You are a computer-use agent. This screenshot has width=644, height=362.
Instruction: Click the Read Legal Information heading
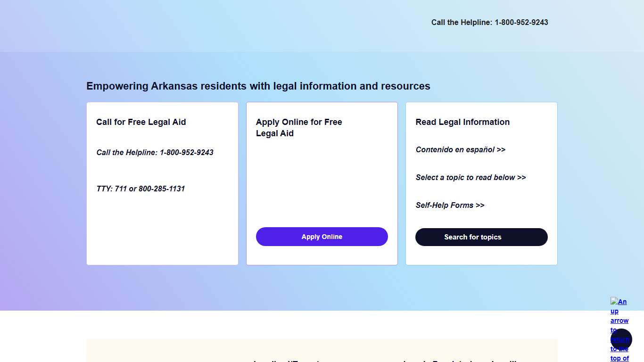click(x=462, y=122)
